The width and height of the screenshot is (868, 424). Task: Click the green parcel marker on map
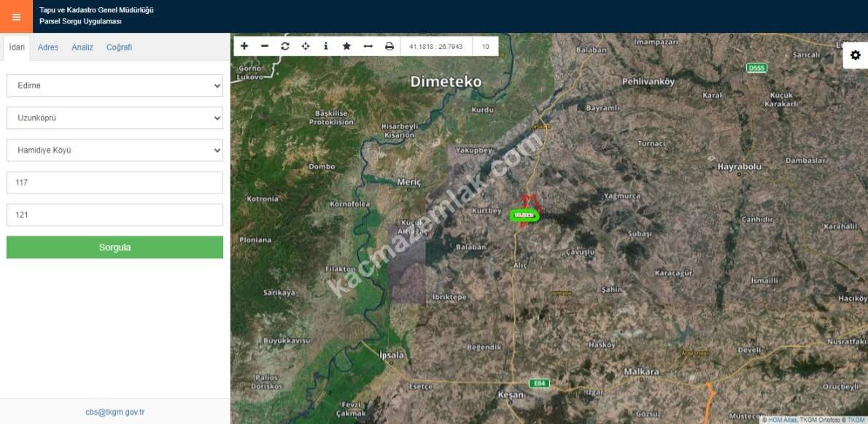coord(524,215)
